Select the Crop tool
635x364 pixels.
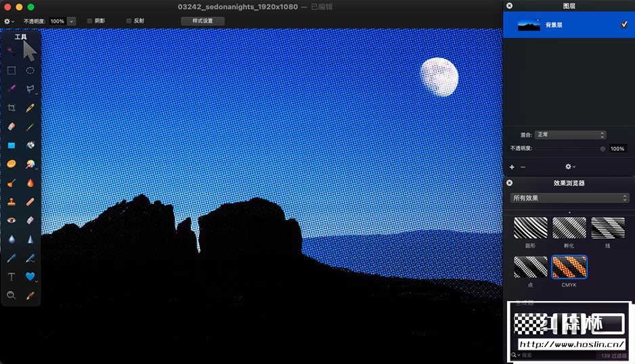point(12,108)
